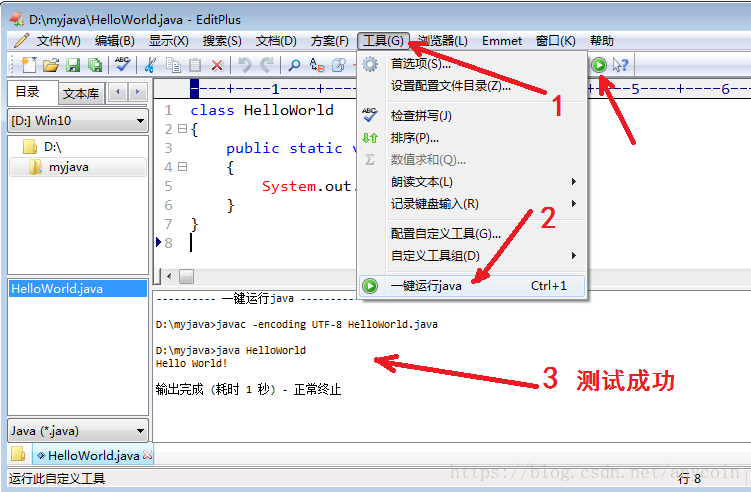Click line number 5 in gutter
The height and width of the screenshot is (492, 751).
pyautogui.click(x=168, y=186)
